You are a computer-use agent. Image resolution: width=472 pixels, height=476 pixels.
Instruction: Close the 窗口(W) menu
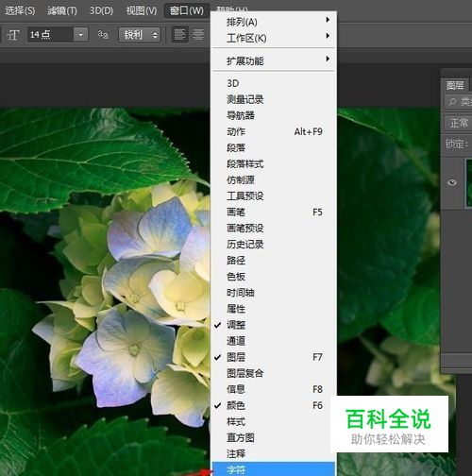187,10
